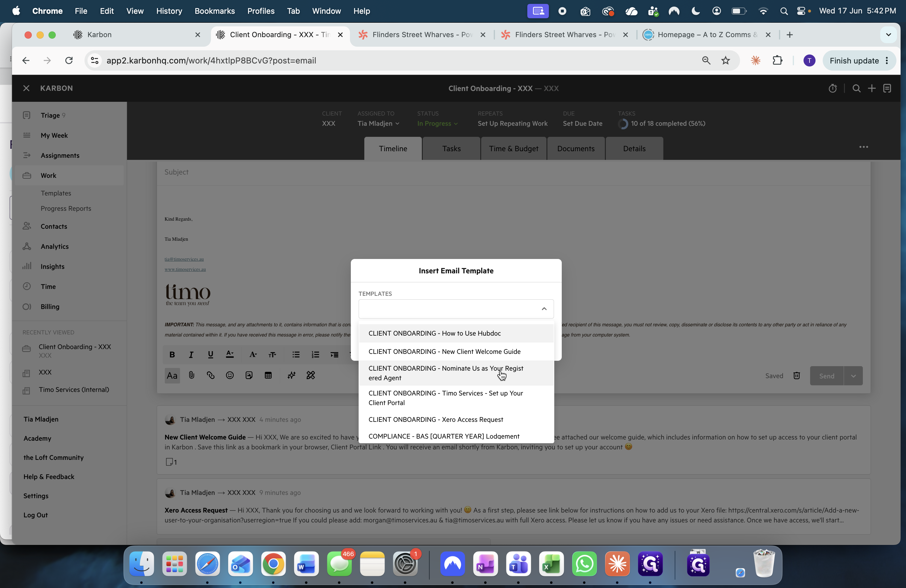
Task: Open the Send button dropdown arrow
Action: [854, 376]
